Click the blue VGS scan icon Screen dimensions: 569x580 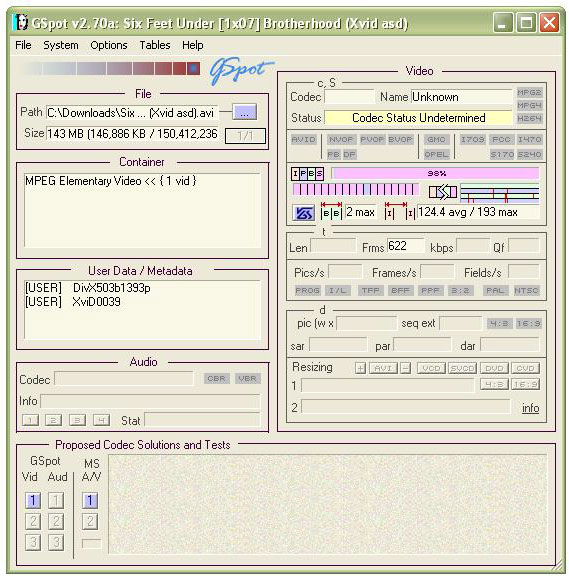click(x=303, y=213)
